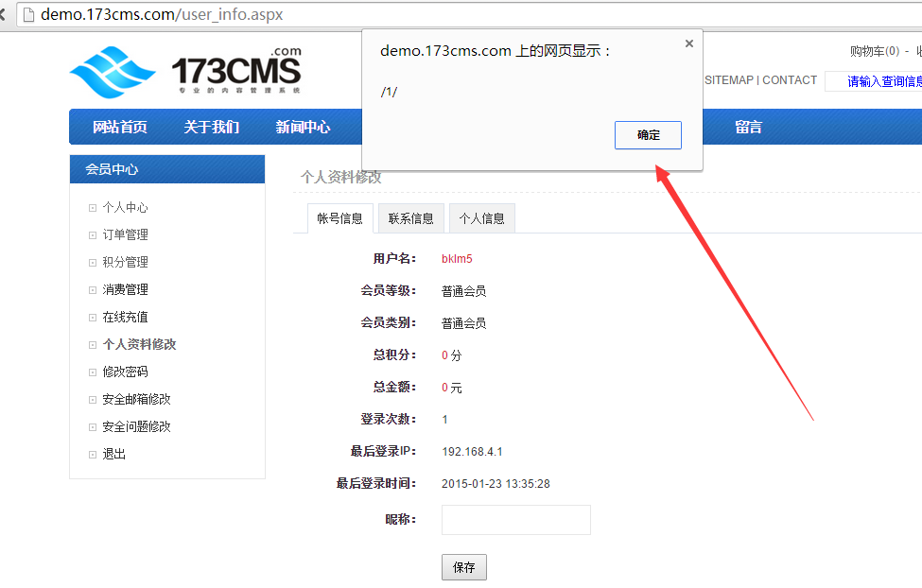Click the bullet icon beside 个人中心
This screenshot has height=588, width=922.
click(93, 208)
